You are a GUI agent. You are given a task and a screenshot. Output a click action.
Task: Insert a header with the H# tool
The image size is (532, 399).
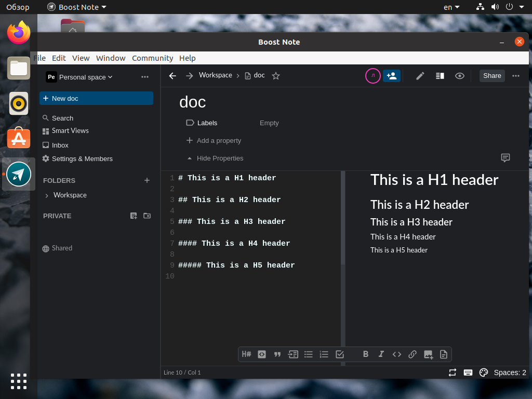pos(246,354)
